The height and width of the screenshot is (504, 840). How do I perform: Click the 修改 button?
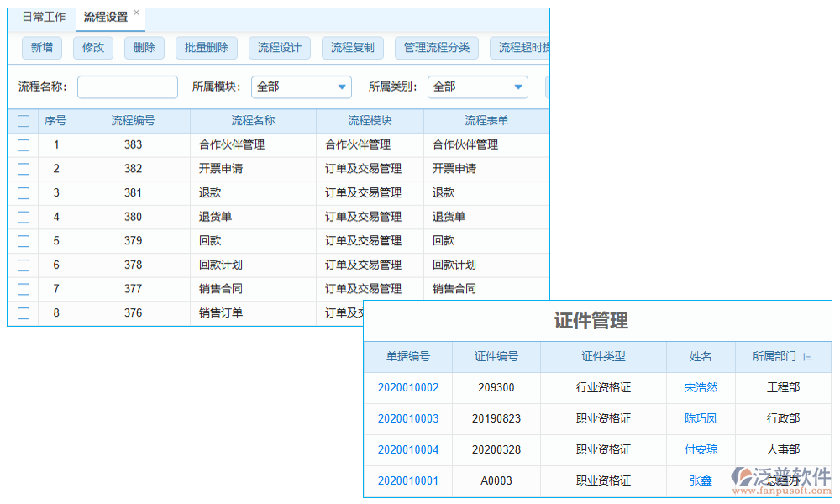pyautogui.click(x=92, y=48)
